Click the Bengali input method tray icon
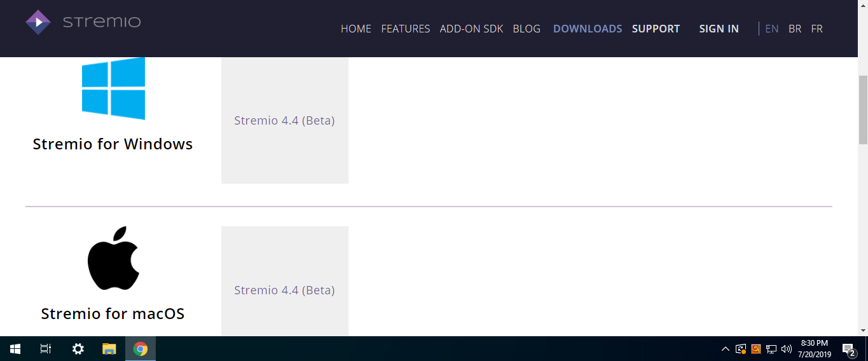 [x=756, y=349]
